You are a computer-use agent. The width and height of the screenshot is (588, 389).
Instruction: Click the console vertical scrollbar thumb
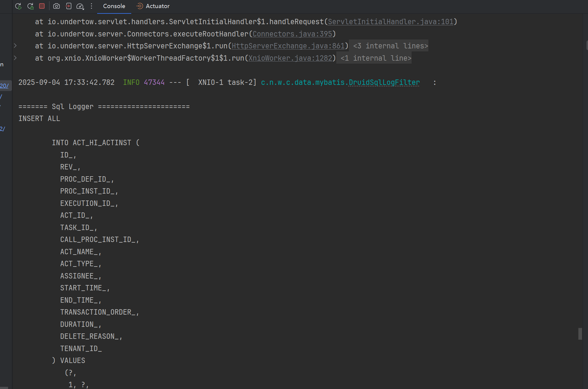[580, 334]
